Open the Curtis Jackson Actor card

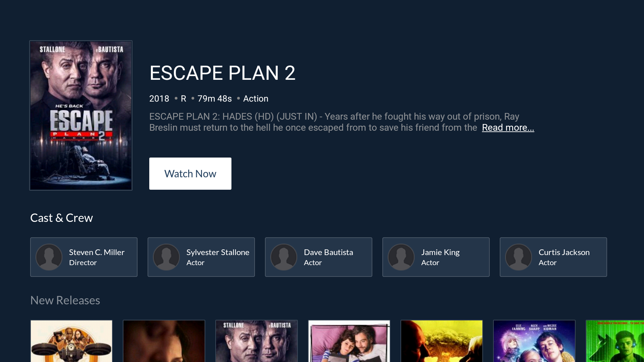tap(553, 257)
